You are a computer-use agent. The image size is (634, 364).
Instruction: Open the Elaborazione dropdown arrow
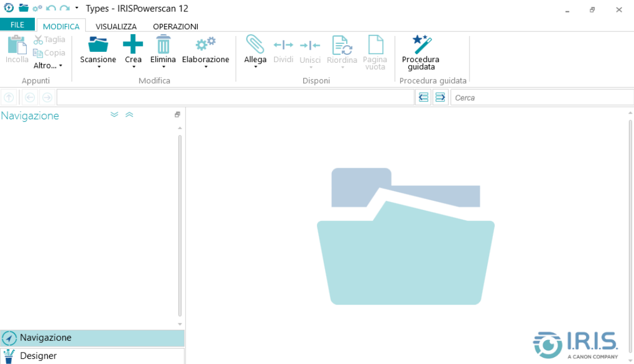coord(206,67)
